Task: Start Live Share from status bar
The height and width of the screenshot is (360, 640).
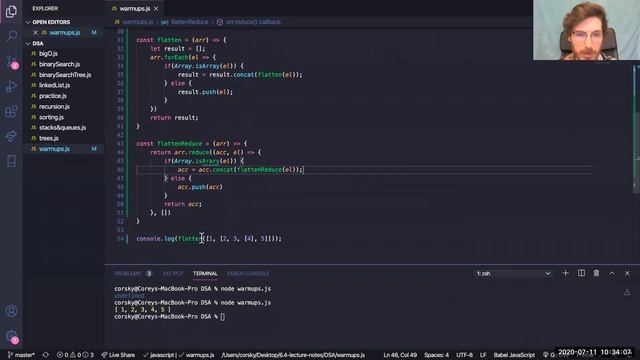Action: [x=118, y=355]
